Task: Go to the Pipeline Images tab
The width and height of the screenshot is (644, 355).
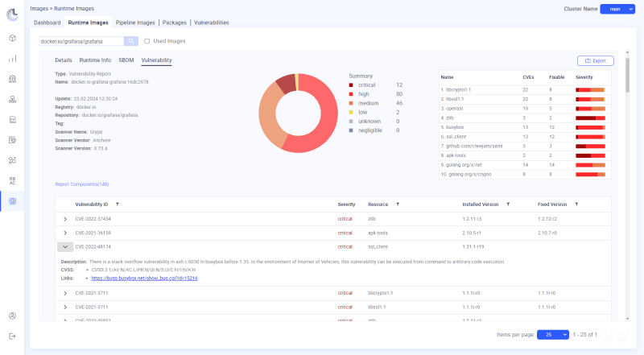Action: pos(136,23)
